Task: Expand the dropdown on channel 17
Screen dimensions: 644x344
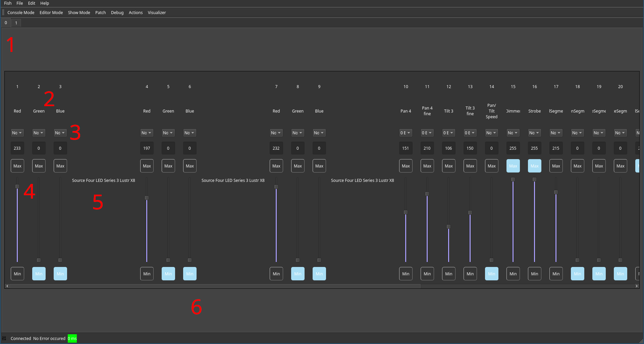Action: [556, 133]
